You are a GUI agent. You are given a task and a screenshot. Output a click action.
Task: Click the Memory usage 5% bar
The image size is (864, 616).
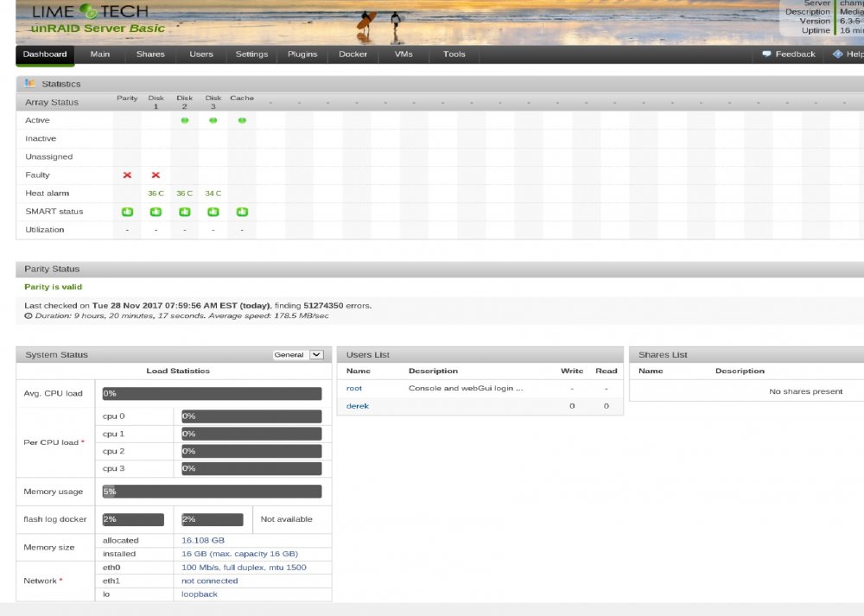point(213,492)
